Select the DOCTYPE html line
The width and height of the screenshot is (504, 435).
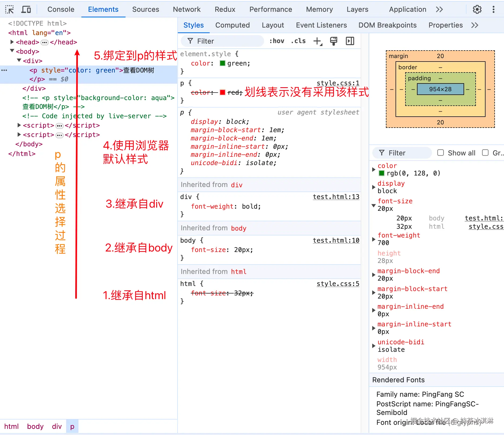point(37,24)
